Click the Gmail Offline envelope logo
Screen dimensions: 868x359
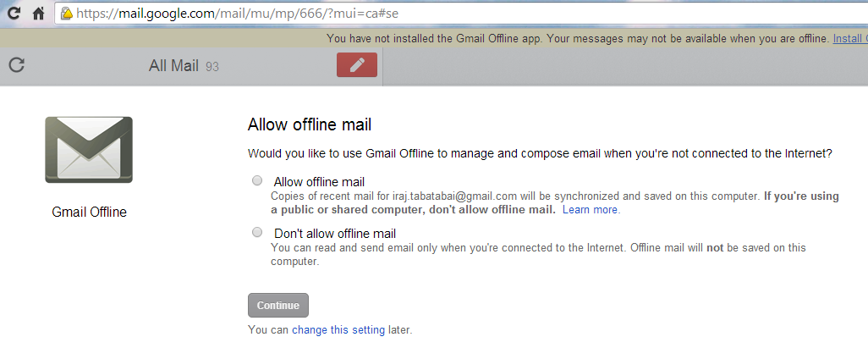pyautogui.click(x=89, y=150)
